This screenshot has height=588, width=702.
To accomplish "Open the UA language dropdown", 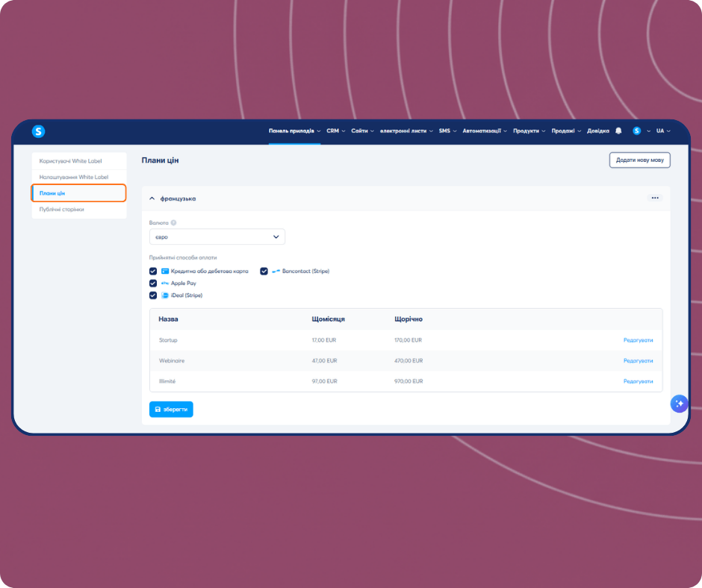I will (x=663, y=131).
